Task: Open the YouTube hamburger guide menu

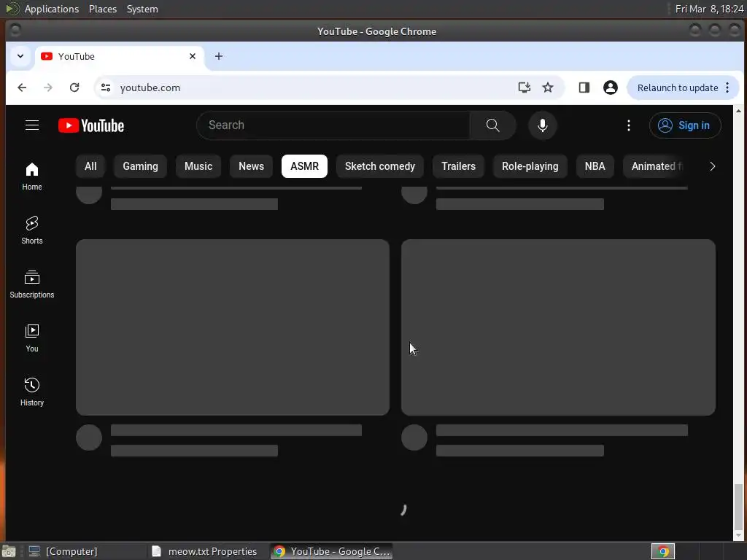Action: 32,125
